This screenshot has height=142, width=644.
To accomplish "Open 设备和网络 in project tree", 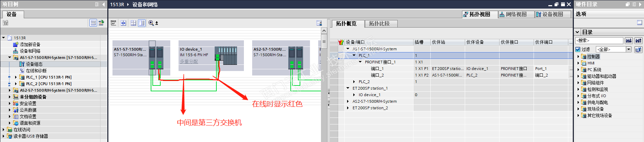I will pos(30,51).
